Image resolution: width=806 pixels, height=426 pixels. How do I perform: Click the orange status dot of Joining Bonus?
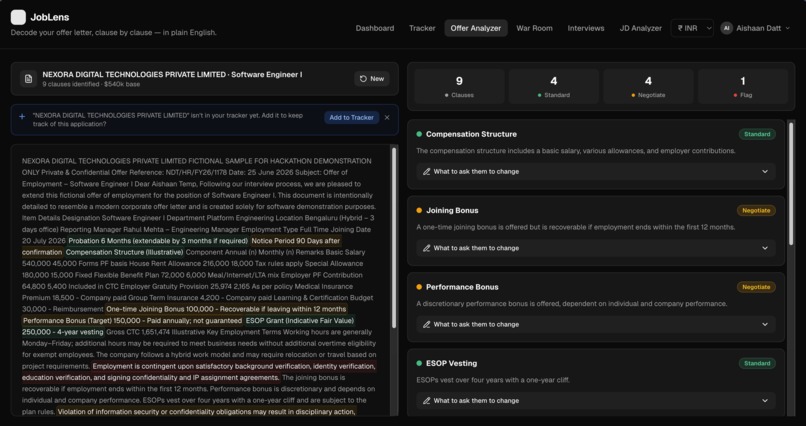(x=419, y=211)
